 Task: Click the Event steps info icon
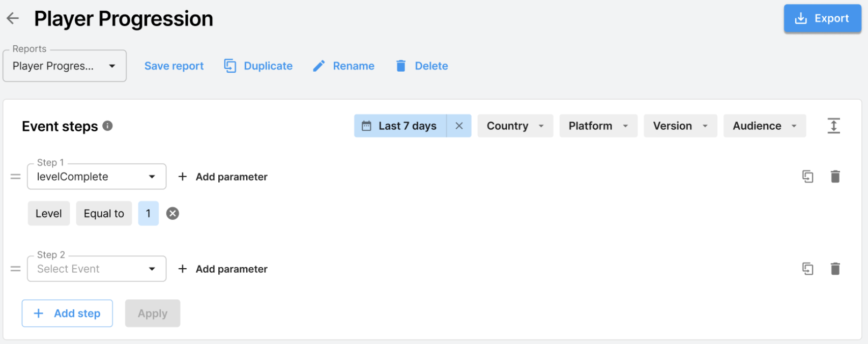click(107, 126)
